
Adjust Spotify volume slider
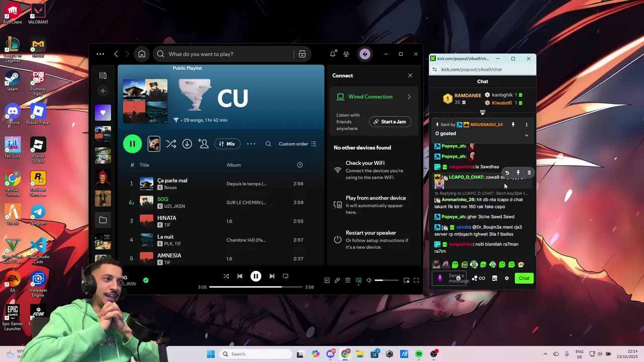click(x=386, y=280)
